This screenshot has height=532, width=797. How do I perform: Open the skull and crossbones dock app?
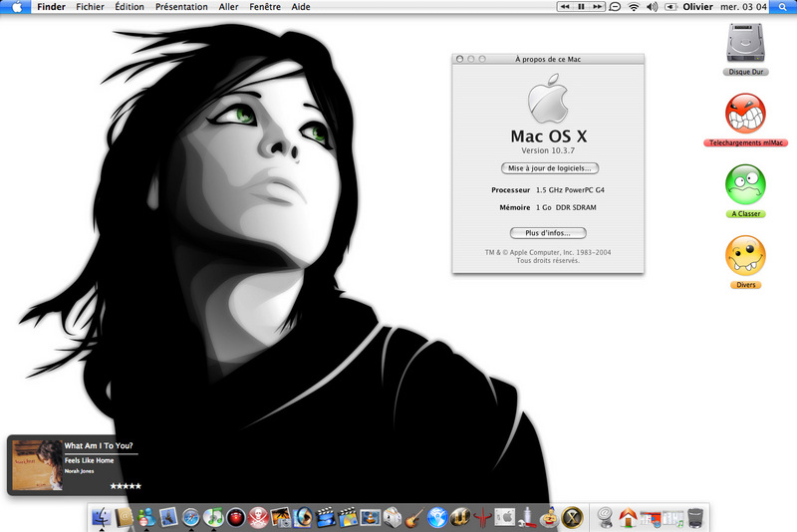(x=258, y=518)
